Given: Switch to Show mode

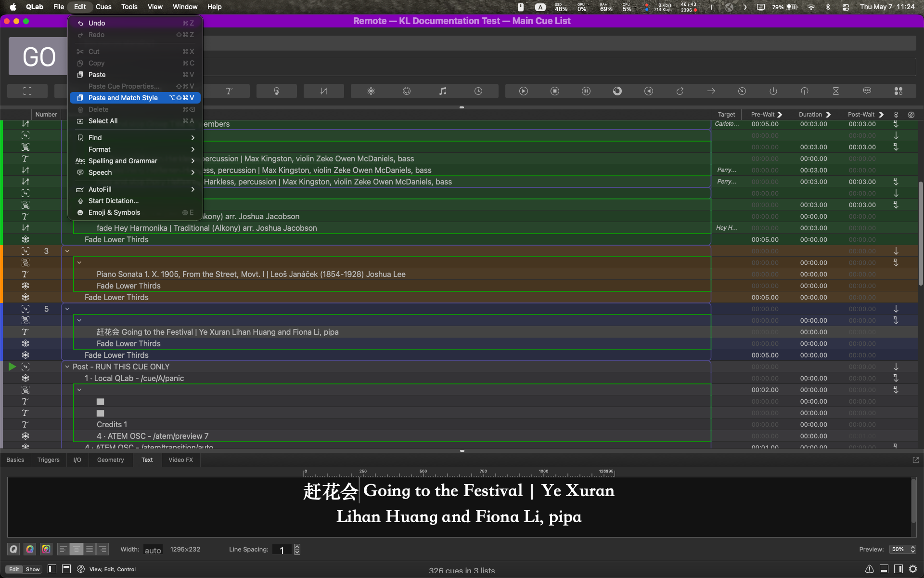Looking at the screenshot, I should 33,569.
